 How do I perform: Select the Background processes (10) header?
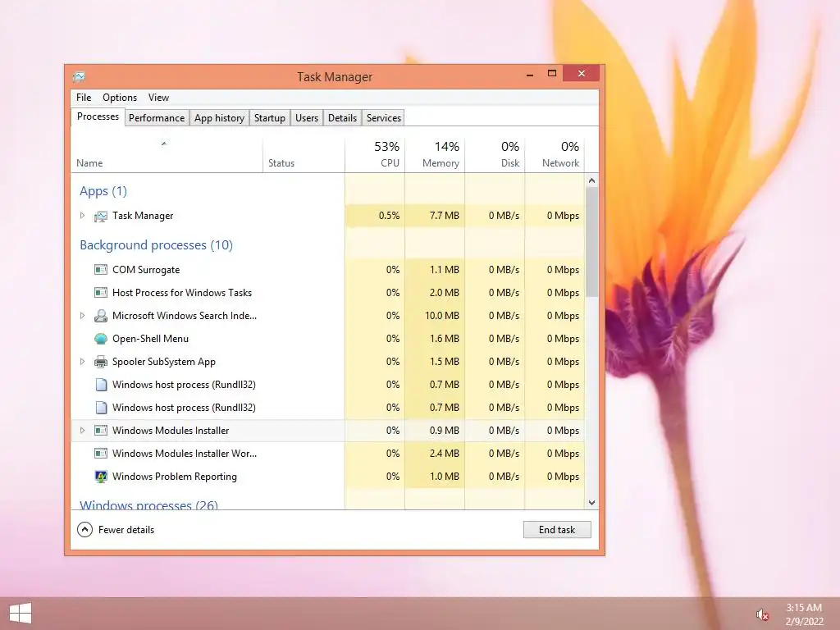(156, 244)
